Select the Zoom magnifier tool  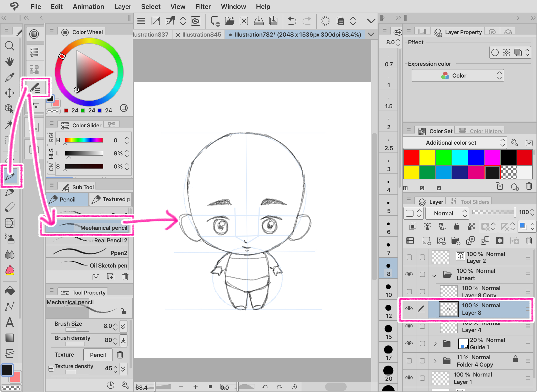pyautogui.click(x=9, y=46)
